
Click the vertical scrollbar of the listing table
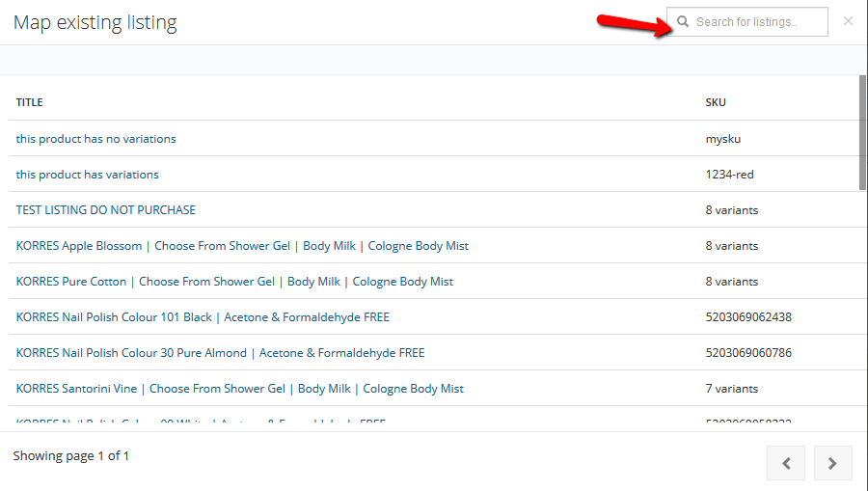coord(862,135)
